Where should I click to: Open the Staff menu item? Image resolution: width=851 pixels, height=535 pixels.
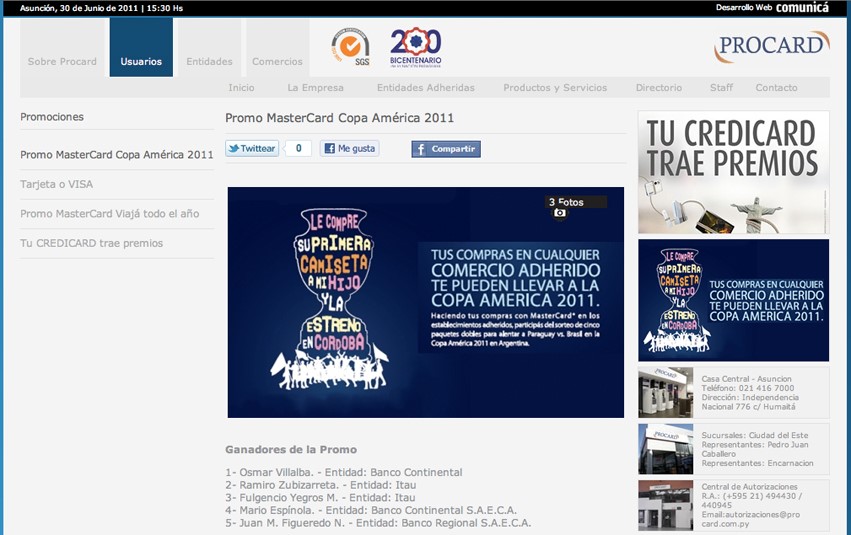[721, 87]
